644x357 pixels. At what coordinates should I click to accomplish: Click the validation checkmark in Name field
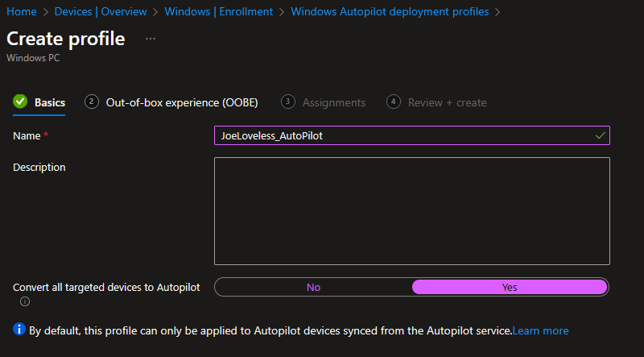(x=600, y=135)
